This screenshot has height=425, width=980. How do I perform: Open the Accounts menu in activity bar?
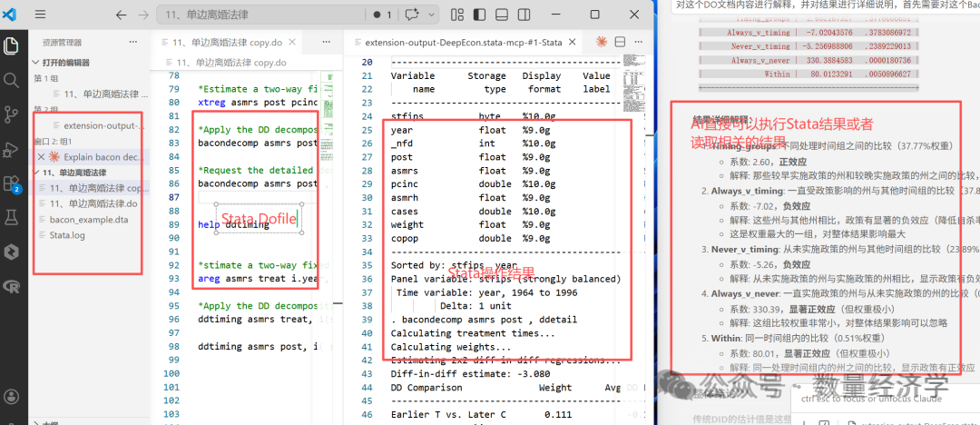pos(11,396)
